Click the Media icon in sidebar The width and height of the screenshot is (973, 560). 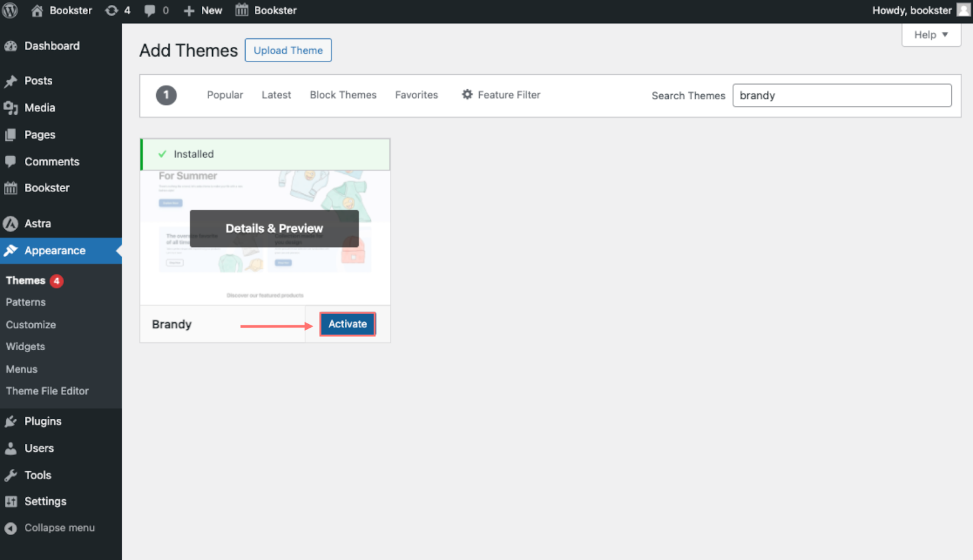pos(10,108)
